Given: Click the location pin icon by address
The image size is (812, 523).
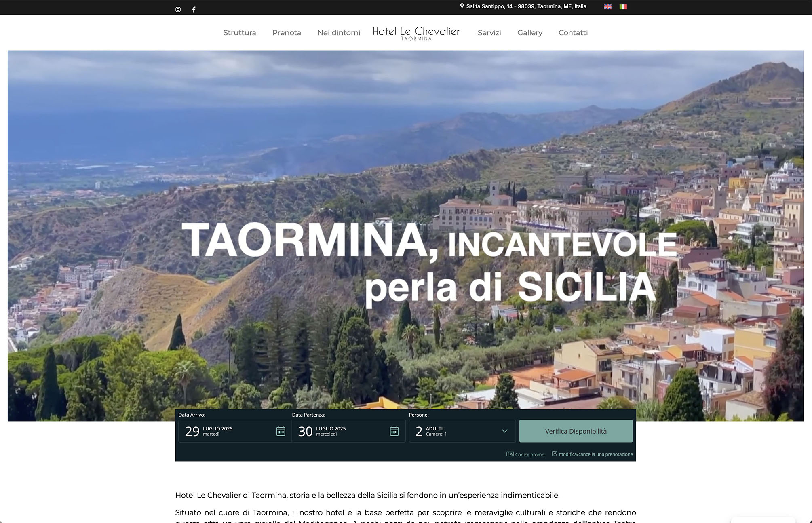Looking at the screenshot, I should 462,6.
